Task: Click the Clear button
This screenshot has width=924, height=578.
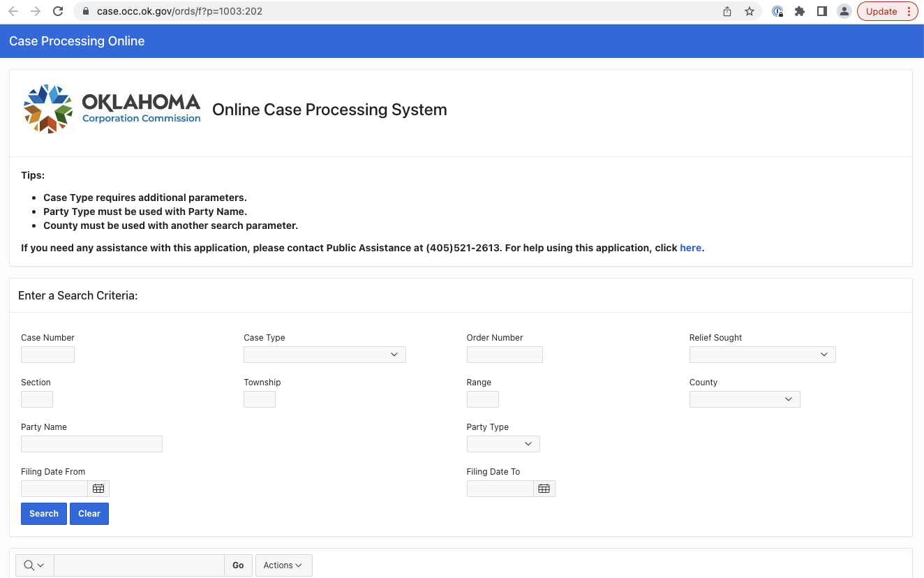Action: point(89,514)
